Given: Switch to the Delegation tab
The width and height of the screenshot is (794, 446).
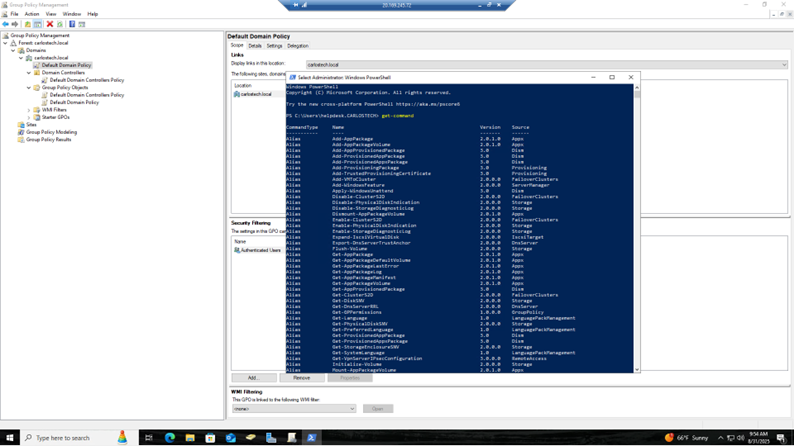Looking at the screenshot, I should [298, 46].
